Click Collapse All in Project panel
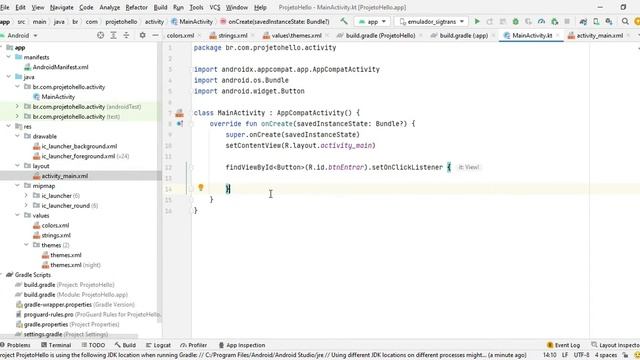 tap(126, 36)
